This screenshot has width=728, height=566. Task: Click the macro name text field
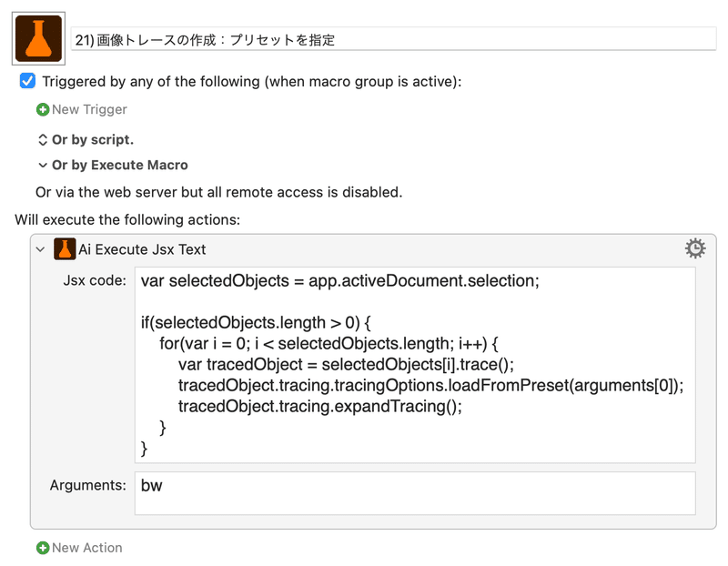(x=393, y=39)
